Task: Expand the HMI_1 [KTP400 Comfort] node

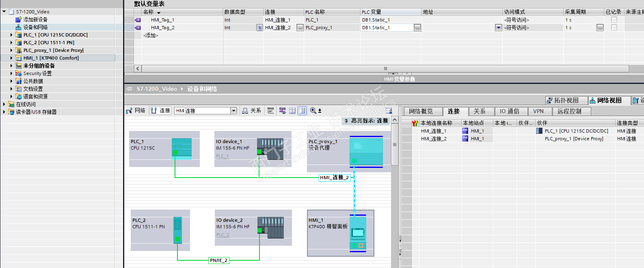Action: tap(11, 58)
